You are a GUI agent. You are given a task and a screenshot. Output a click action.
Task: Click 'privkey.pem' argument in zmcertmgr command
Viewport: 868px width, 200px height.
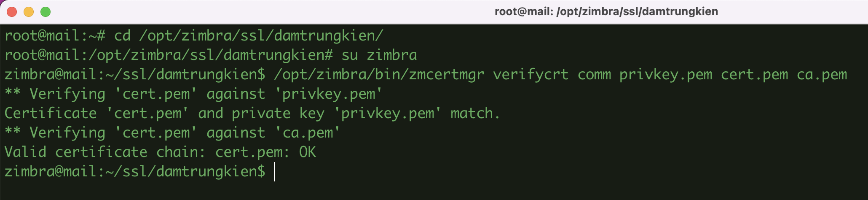click(666, 75)
